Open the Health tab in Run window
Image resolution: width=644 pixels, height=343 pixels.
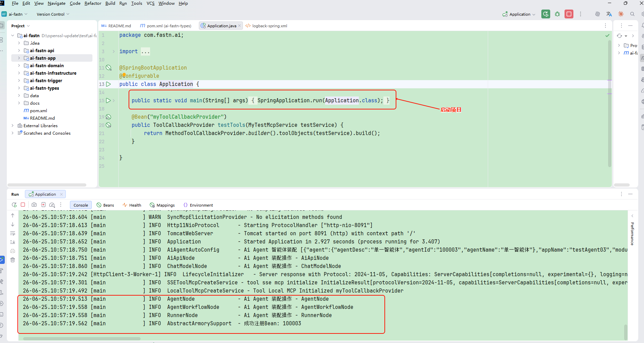pos(132,205)
